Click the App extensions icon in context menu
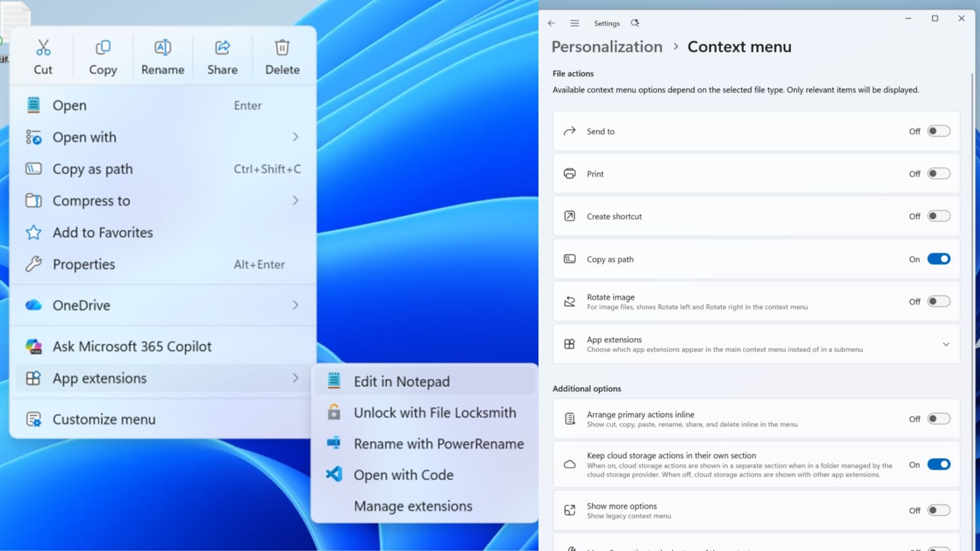This screenshot has height=551, width=980. 34,378
